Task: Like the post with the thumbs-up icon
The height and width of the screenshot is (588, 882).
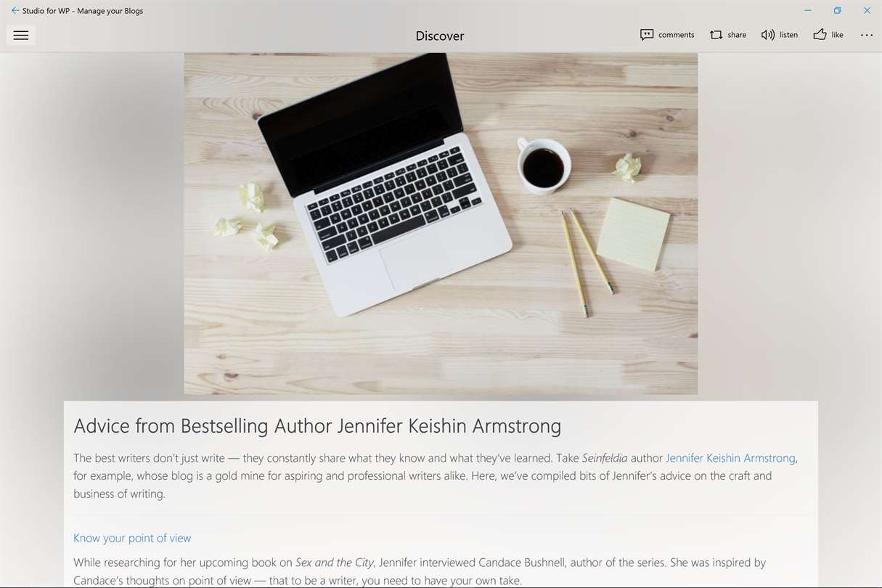Action: tap(820, 34)
